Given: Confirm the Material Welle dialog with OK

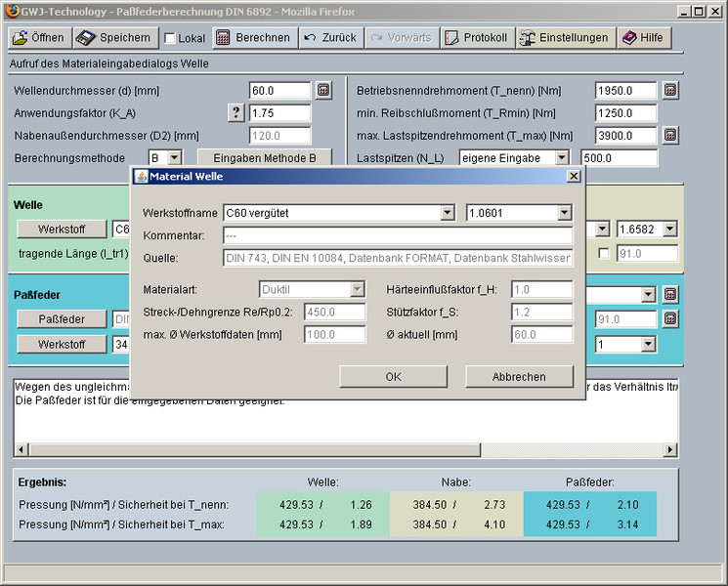Looking at the screenshot, I should [393, 376].
